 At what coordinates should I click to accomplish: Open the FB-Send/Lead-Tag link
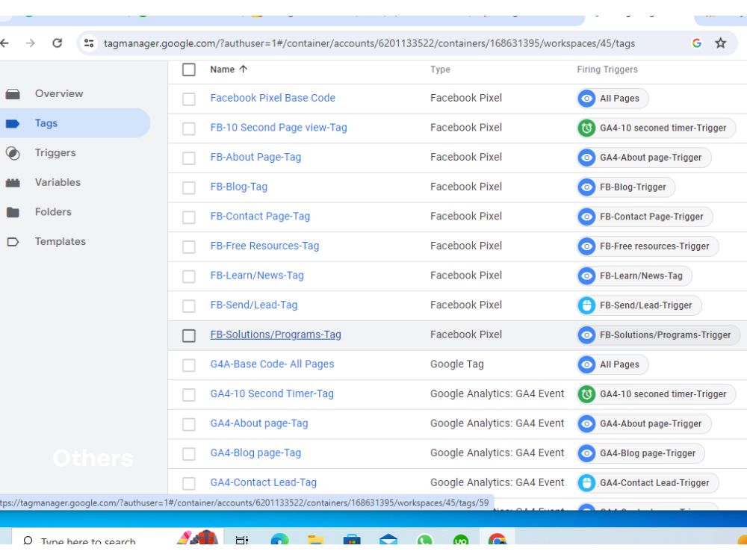tap(253, 305)
